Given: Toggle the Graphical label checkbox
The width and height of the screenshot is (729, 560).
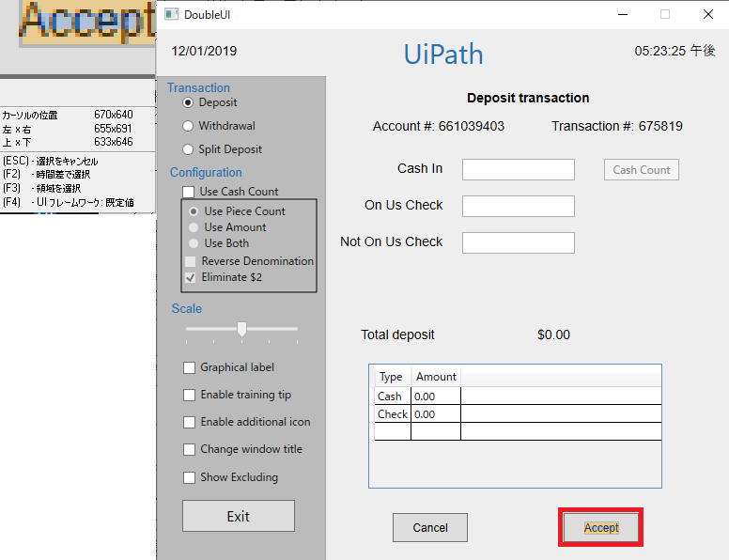Looking at the screenshot, I should [190, 367].
